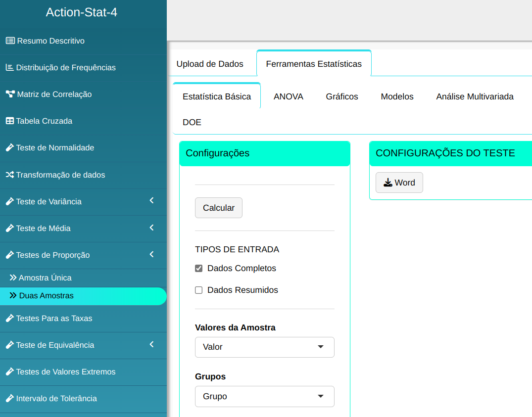The image size is (532, 417).
Task: Collapse the Testes de Proporção chevron
Action: click(x=152, y=254)
